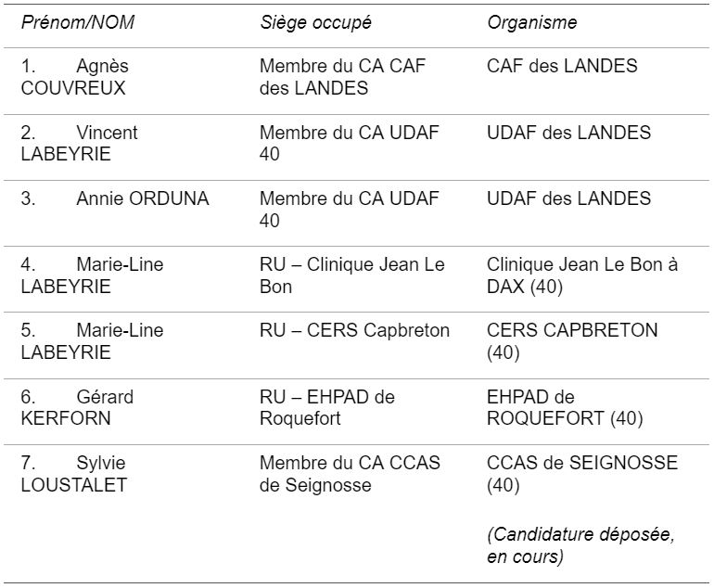
Task: Click 'Membre du CA UDAF 40' for Annie
Action: (349, 210)
